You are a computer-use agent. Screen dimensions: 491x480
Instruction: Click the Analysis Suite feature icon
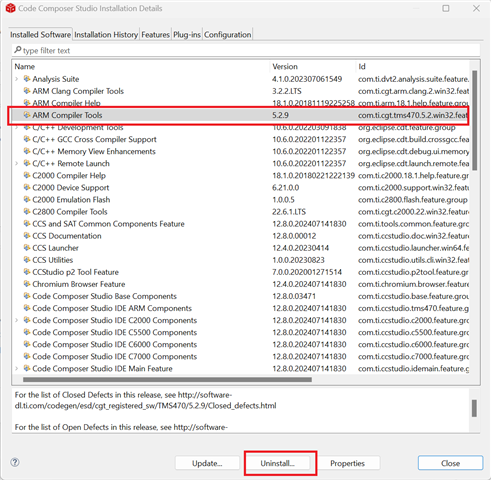[27, 79]
